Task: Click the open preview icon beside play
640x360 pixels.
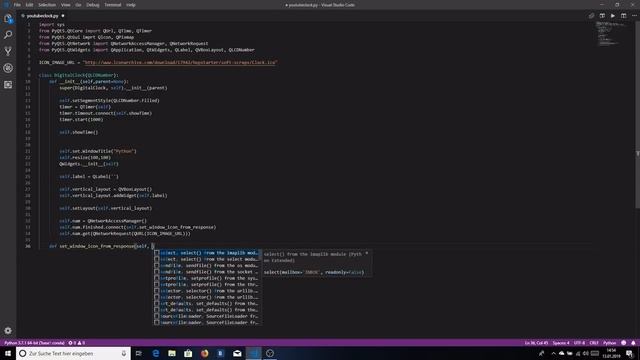Action: [602, 16]
